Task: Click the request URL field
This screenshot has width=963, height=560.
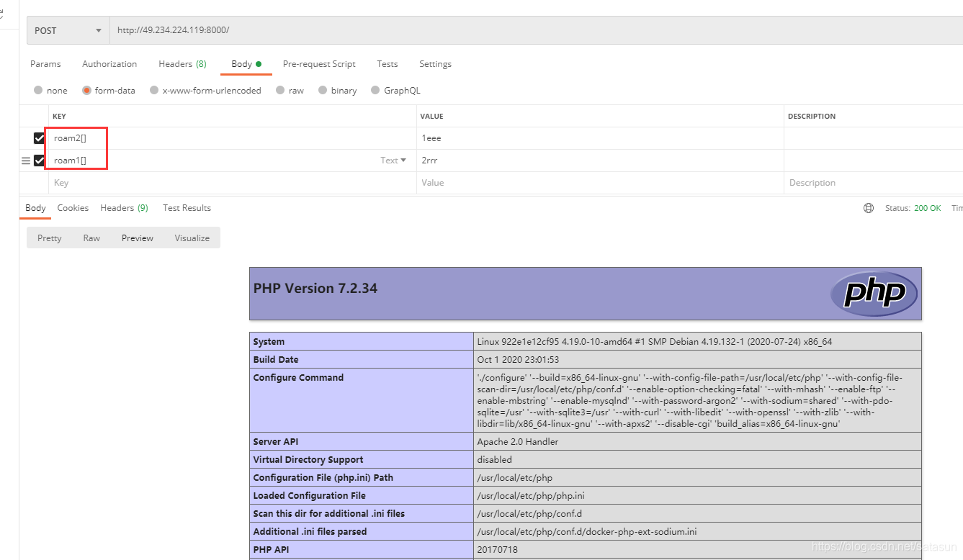Action: pos(537,30)
